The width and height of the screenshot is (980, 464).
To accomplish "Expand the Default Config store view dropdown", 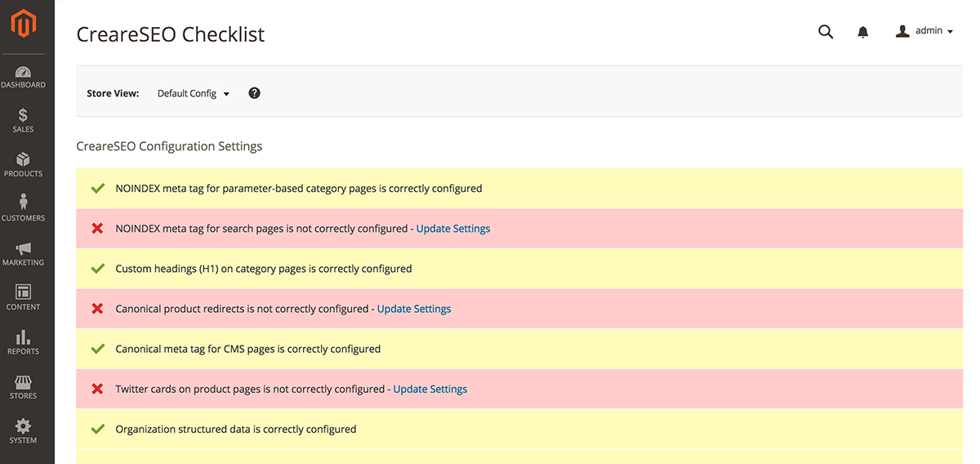I will click(x=194, y=94).
